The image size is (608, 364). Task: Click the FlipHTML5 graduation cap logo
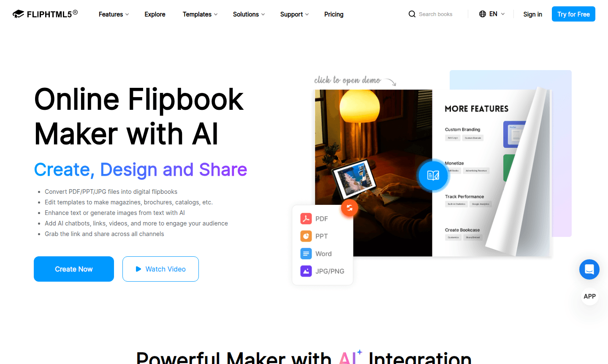click(18, 14)
